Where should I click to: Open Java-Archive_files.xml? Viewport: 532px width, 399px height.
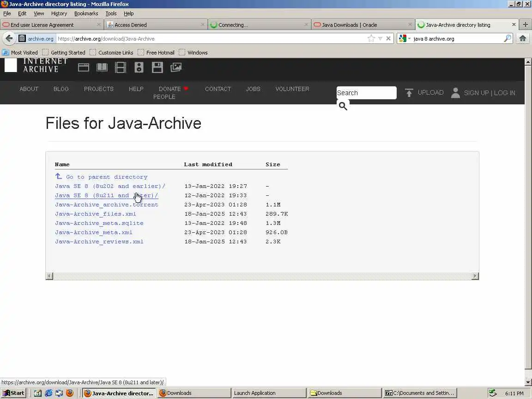tap(95, 214)
